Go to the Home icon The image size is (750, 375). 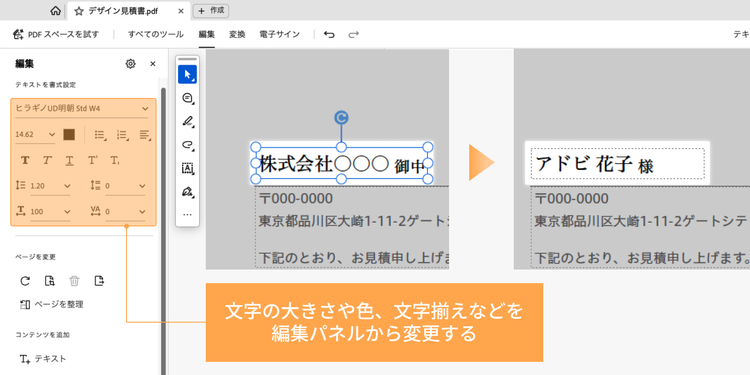pyautogui.click(x=55, y=11)
